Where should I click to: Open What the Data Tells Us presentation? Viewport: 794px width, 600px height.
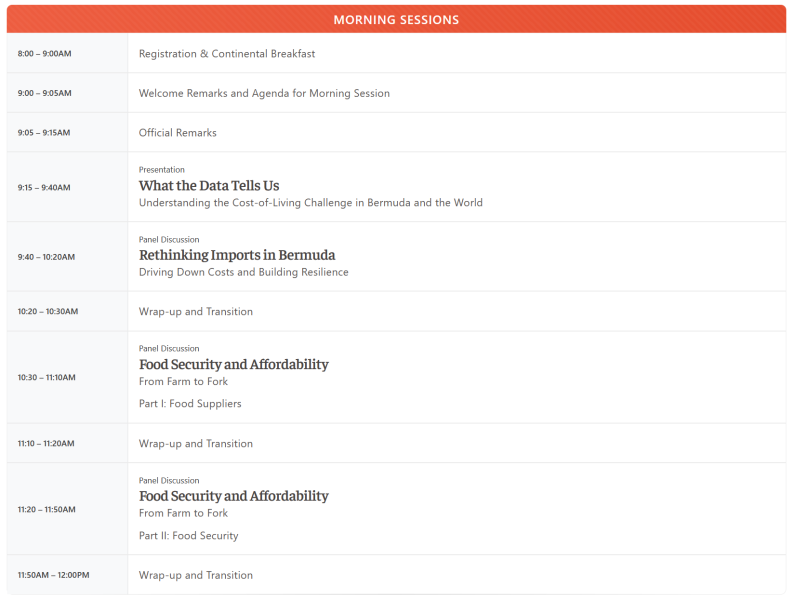click(x=209, y=186)
